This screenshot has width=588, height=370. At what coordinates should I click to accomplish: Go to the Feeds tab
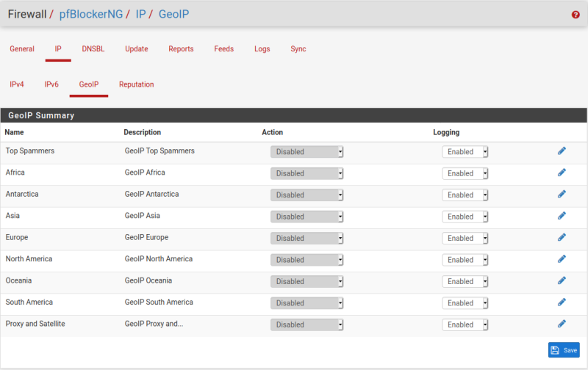(224, 48)
